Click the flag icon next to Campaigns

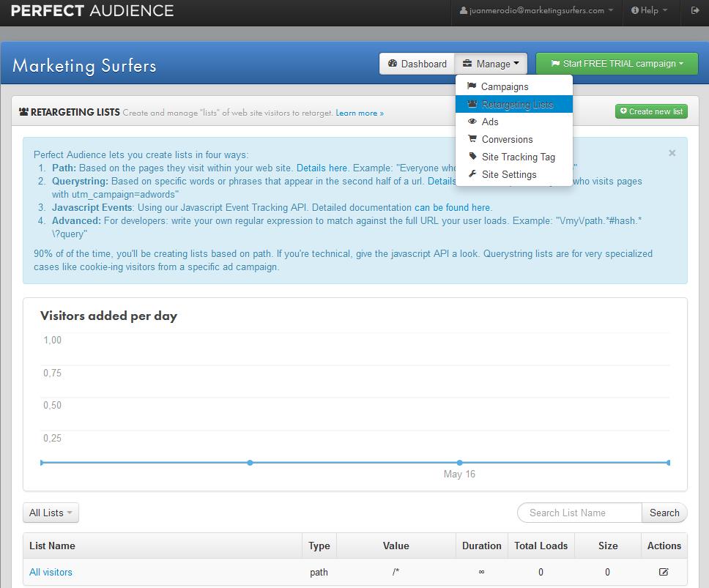tap(472, 86)
